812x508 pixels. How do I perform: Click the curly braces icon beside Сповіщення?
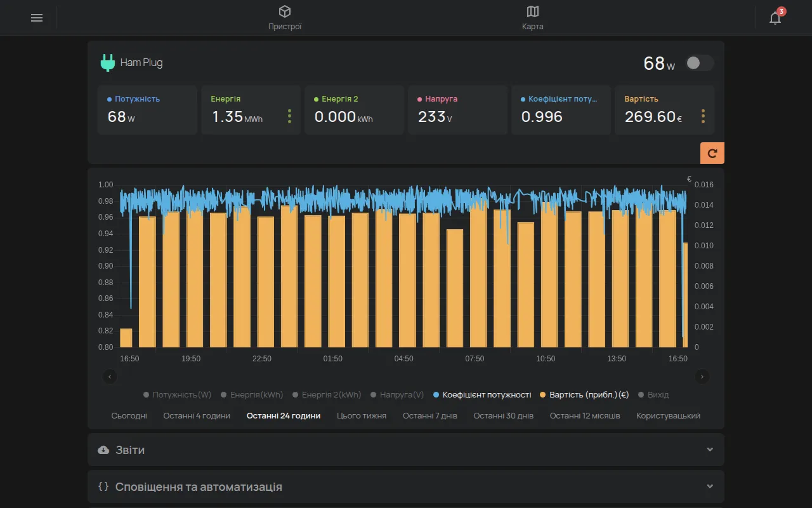click(x=103, y=486)
